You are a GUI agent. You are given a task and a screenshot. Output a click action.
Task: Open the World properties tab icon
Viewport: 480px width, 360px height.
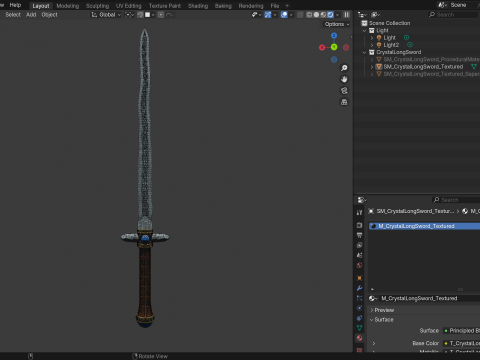tap(359, 265)
